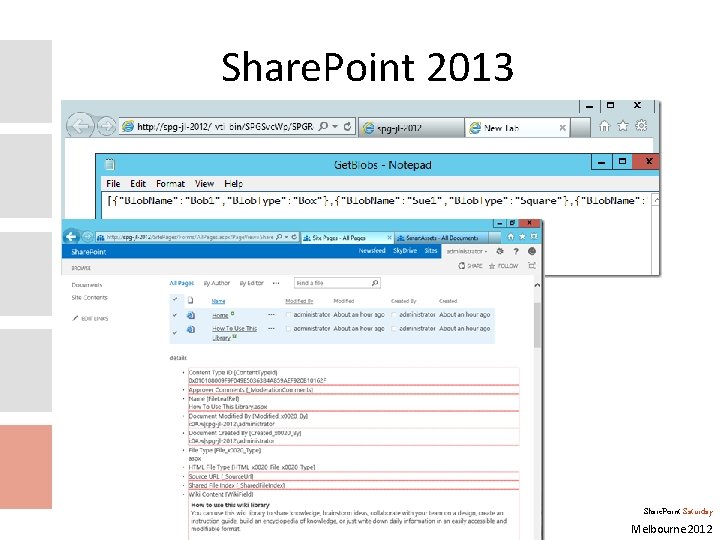Click the forward arrow in rear browser window
The image size is (720, 540).
click(106, 126)
